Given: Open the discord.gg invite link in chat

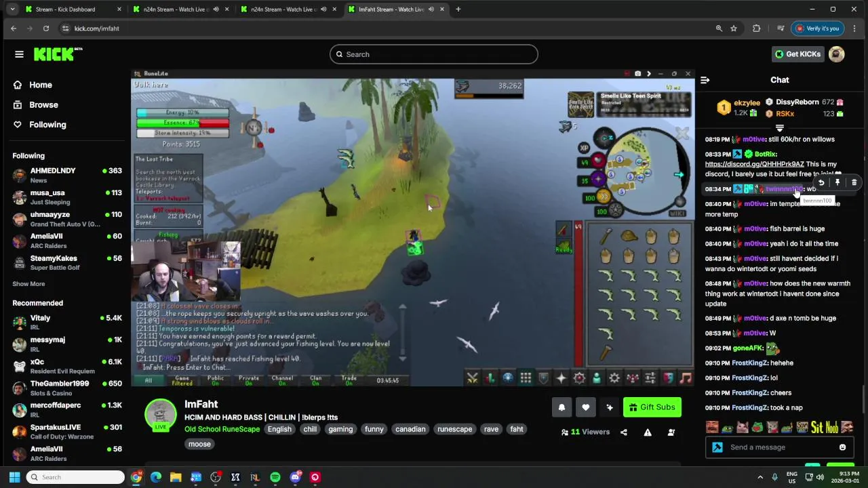Looking at the screenshot, I should (x=754, y=164).
